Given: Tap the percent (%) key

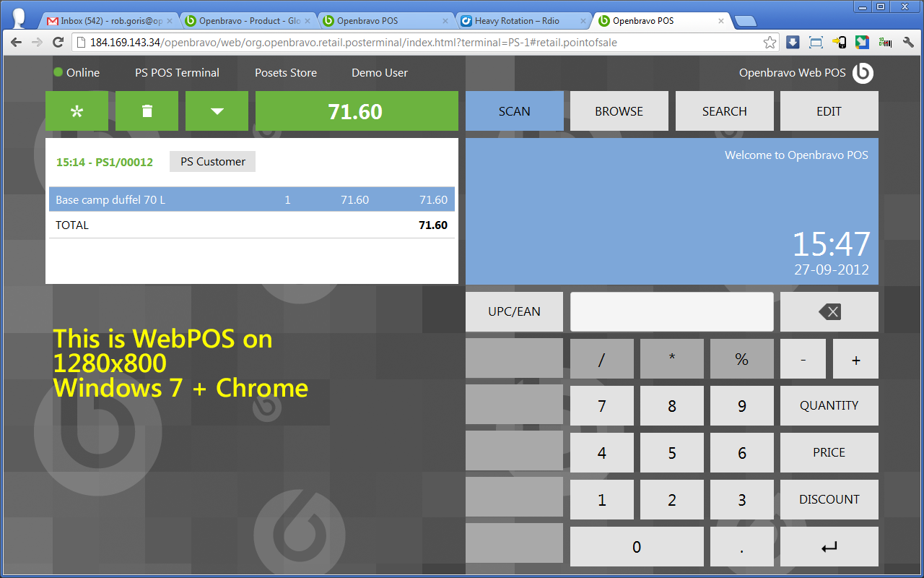Looking at the screenshot, I should 742,359.
